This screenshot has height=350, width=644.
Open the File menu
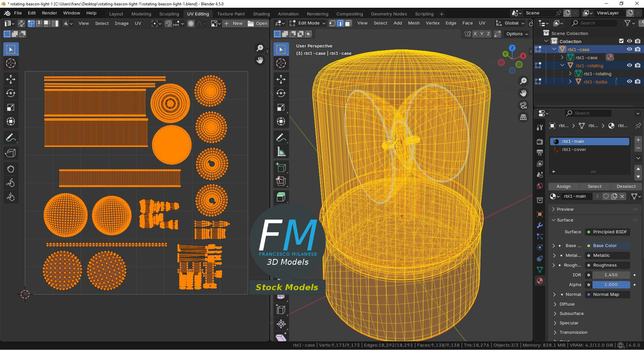[18, 13]
